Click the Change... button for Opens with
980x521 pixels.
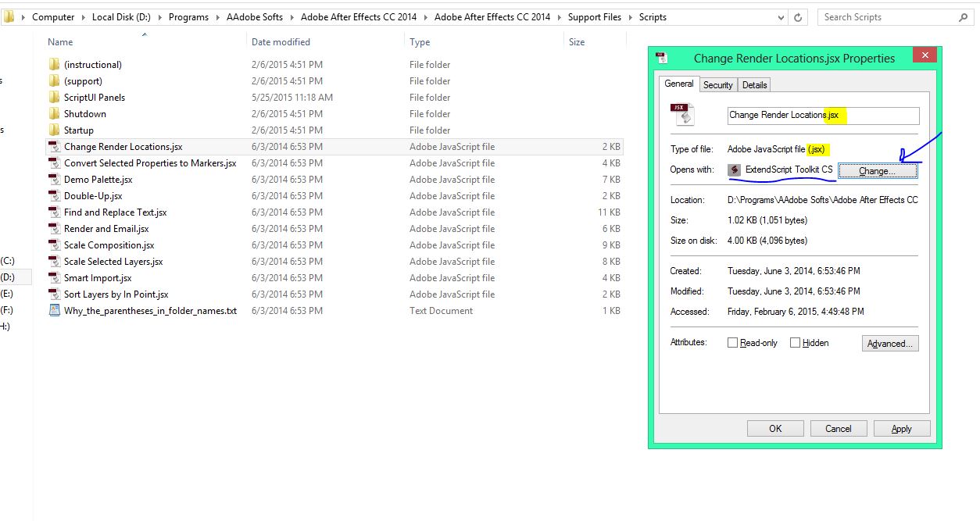click(x=878, y=171)
